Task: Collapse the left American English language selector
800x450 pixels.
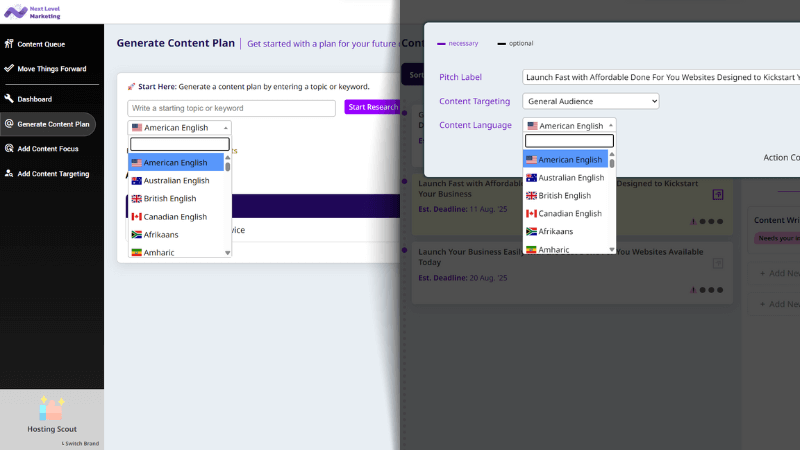Action: [179, 128]
